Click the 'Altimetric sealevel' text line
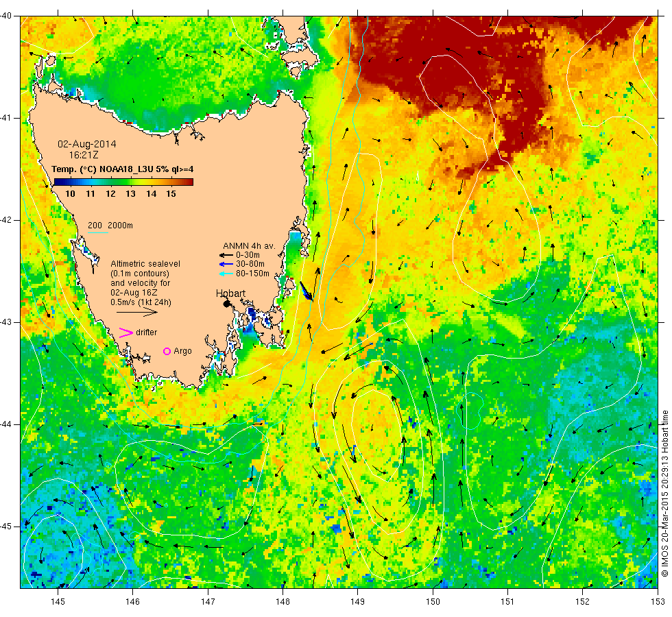Screen dimensions: 672x617 (145, 264)
